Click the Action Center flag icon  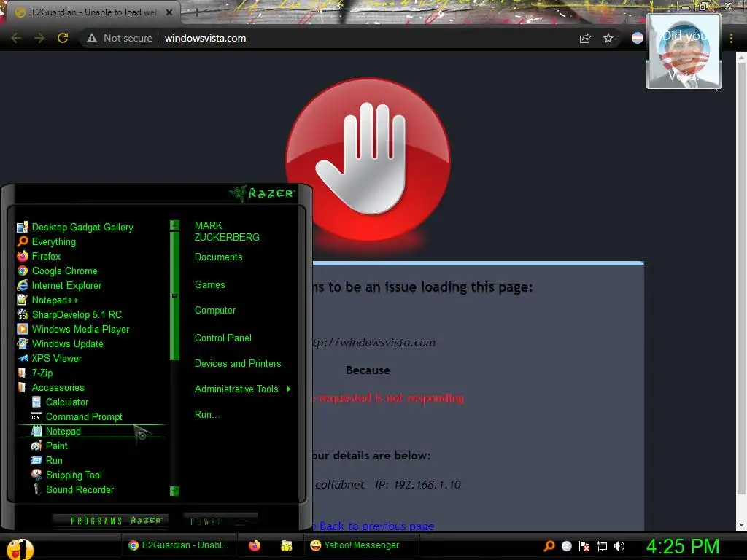coord(584,546)
